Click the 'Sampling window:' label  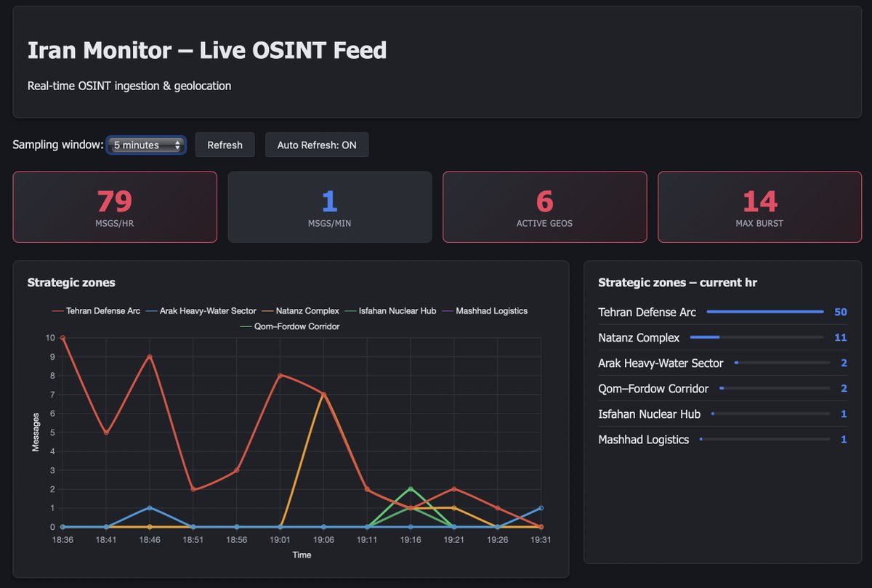point(58,145)
